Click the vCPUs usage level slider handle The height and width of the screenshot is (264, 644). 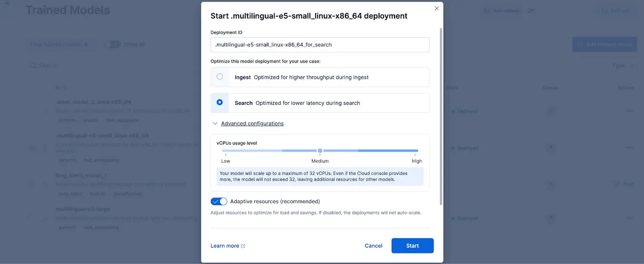tap(320, 151)
